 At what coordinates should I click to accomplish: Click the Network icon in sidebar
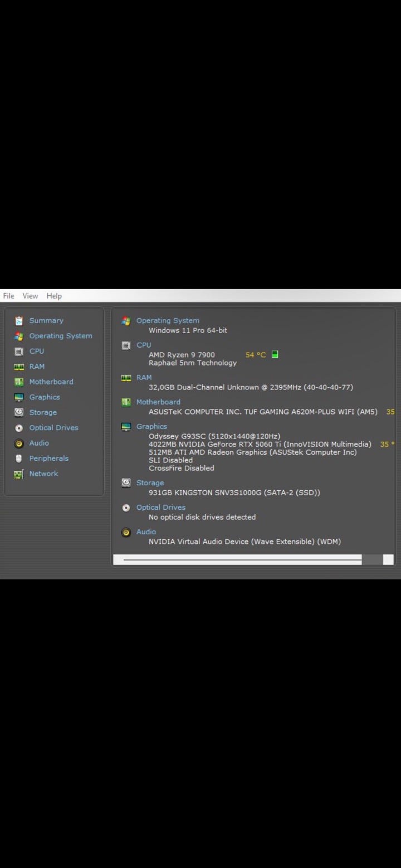(19, 474)
